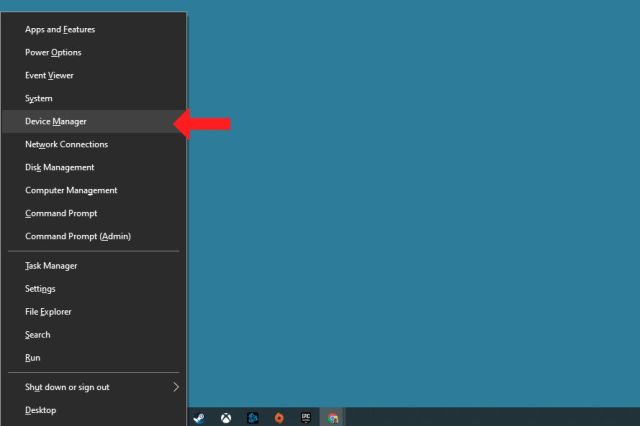Select Computer Management
This screenshot has height=426, width=640.
pos(94,190)
